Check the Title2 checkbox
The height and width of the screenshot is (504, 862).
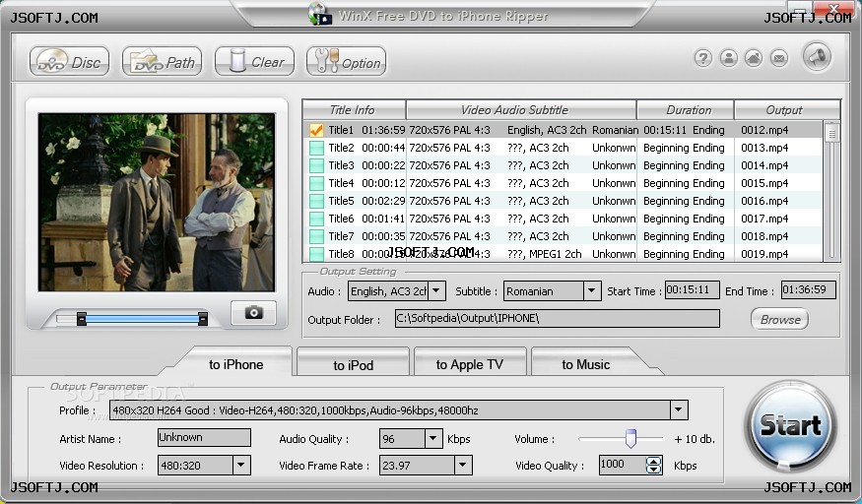[x=316, y=148]
